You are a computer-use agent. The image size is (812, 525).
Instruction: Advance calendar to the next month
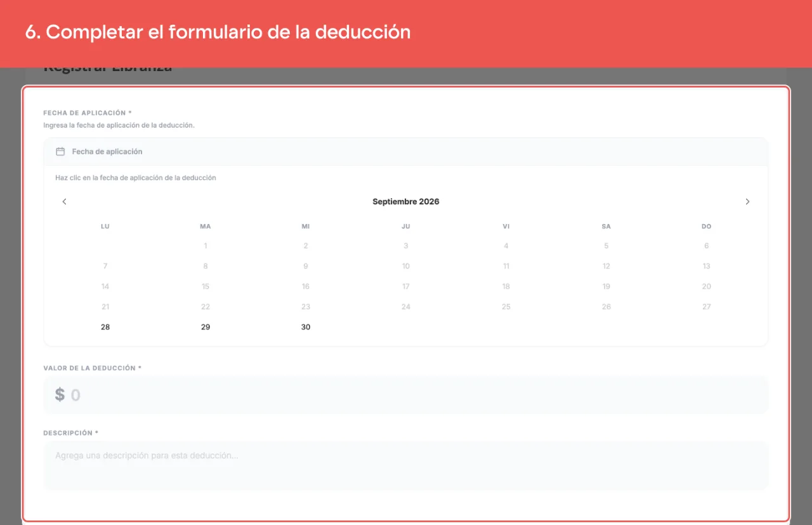pyautogui.click(x=747, y=202)
